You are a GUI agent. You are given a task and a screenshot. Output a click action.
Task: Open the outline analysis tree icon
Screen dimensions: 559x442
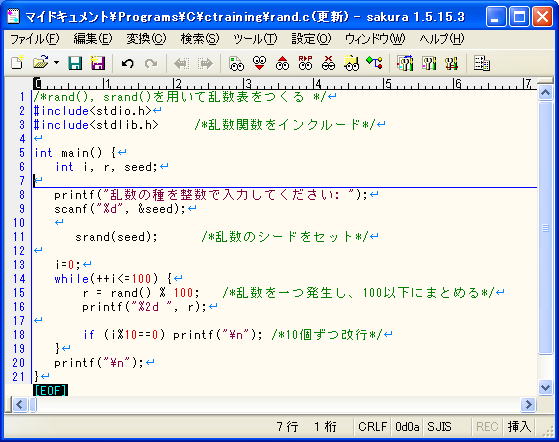[x=374, y=63]
